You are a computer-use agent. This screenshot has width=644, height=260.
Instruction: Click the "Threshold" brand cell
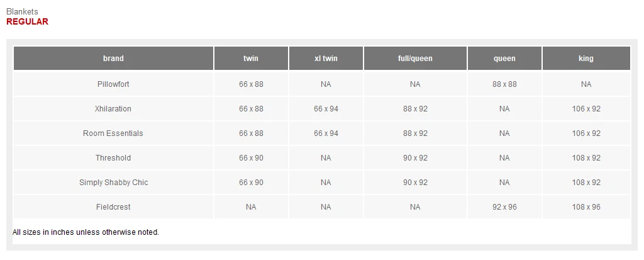coord(113,158)
